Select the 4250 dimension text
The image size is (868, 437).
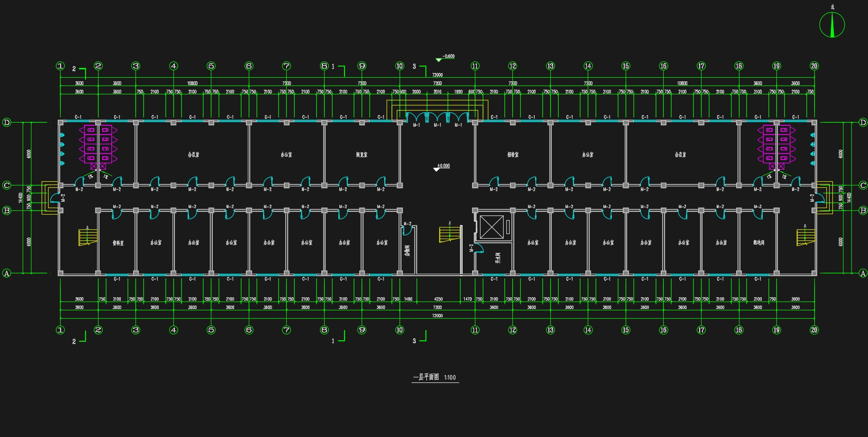(x=438, y=299)
